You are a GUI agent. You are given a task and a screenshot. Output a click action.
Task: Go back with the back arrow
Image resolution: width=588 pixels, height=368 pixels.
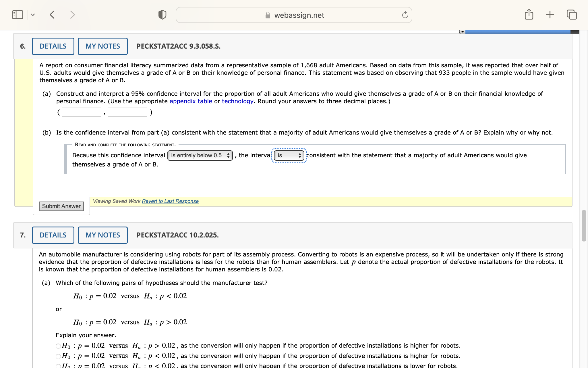[52, 15]
